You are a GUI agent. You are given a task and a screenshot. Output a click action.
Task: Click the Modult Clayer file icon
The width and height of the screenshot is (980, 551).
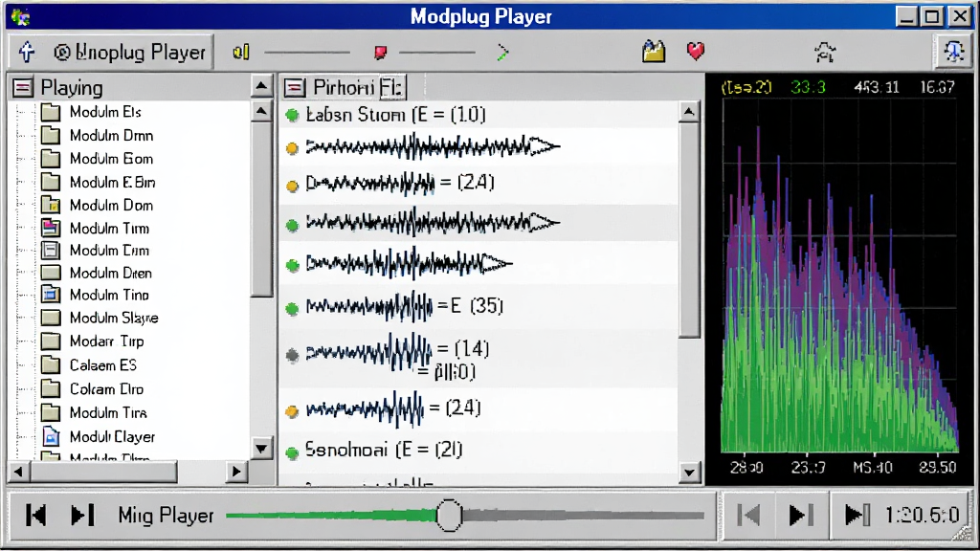click(50, 436)
